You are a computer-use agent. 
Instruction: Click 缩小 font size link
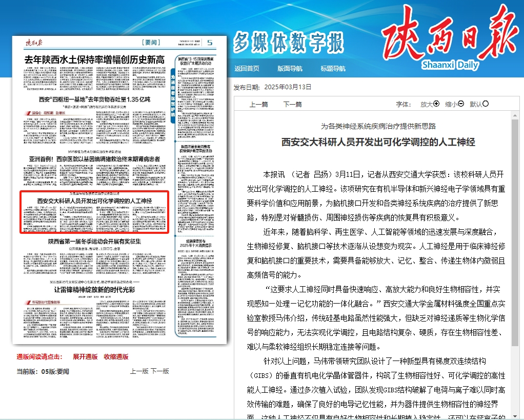[x=452, y=104]
